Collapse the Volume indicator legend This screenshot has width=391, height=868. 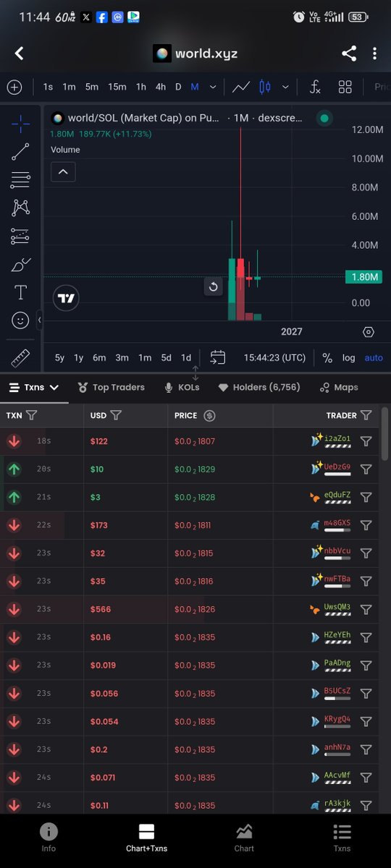63,171
